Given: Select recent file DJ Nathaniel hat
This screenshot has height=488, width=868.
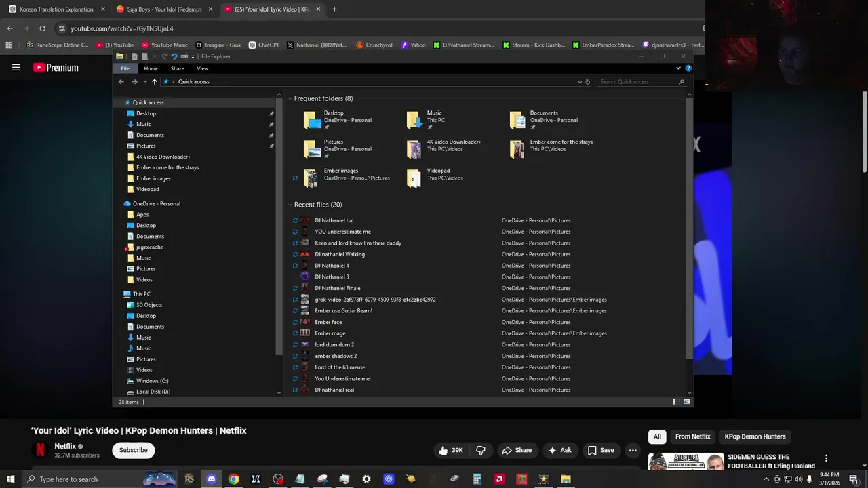Looking at the screenshot, I should 334,220.
